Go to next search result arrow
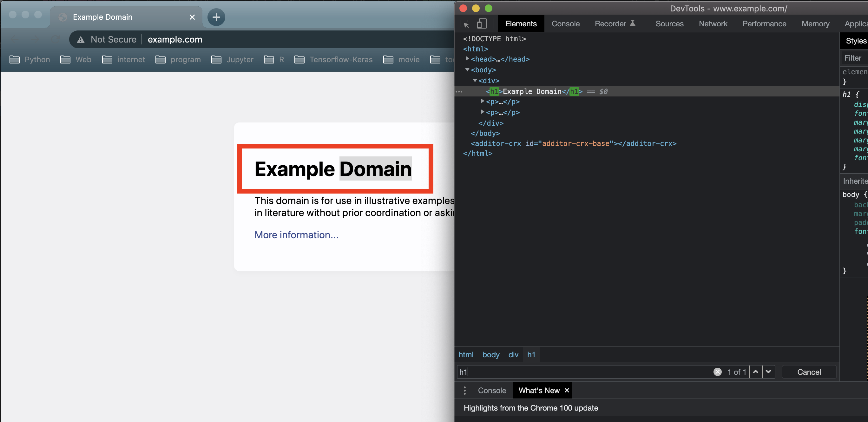 click(768, 372)
